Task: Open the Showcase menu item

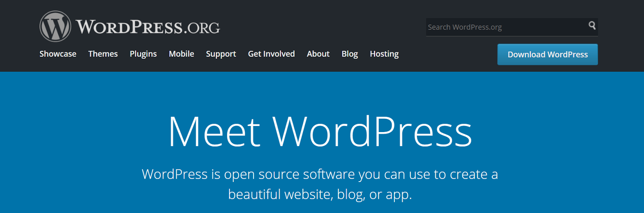Action: 58,54
